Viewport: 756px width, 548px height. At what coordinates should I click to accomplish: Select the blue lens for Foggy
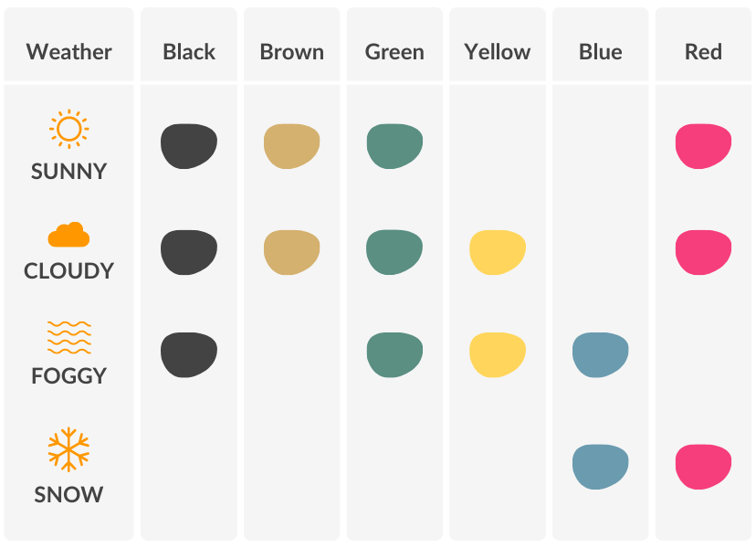tap(601, 355)
